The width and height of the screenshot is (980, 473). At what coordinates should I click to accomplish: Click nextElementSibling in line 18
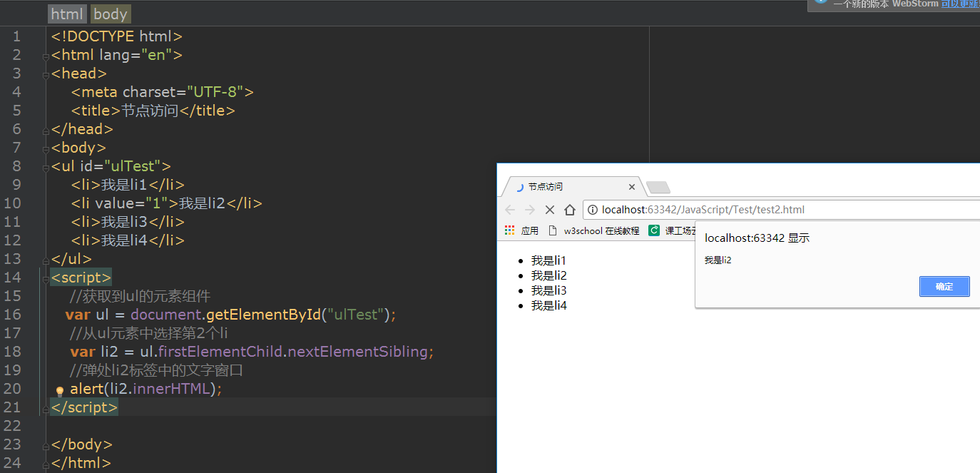coord(359,352)
